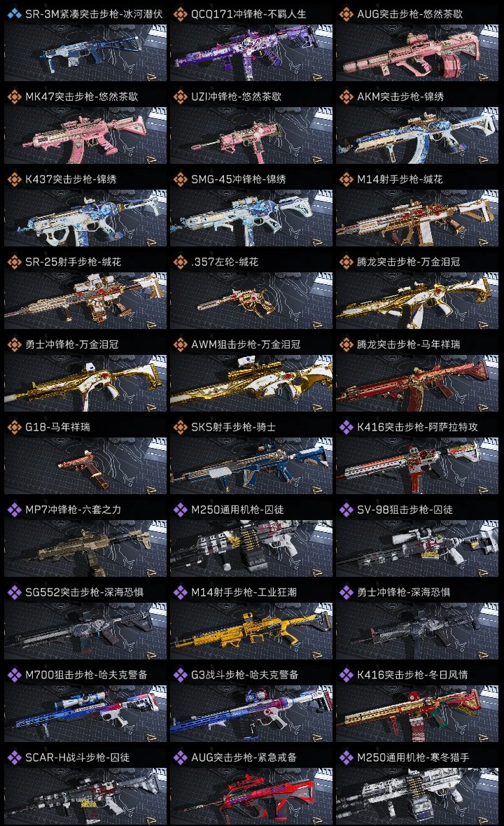The image size is (504, 826).
Task: Select the SV-98狙击步枪-囚徒 skin thumbnail
Action: (x=417, y=547)
